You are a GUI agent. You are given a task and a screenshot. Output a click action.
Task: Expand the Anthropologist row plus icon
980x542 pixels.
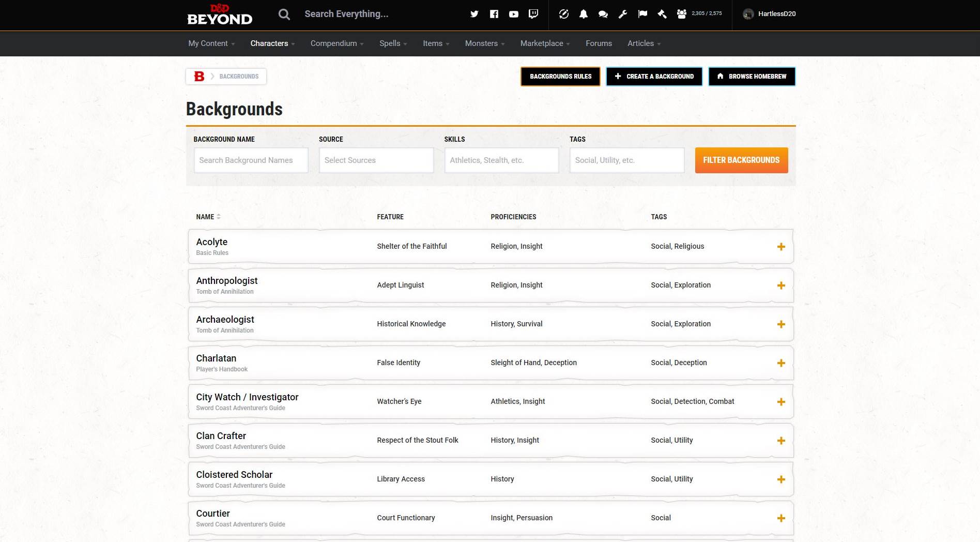click(x=781, y=285)
